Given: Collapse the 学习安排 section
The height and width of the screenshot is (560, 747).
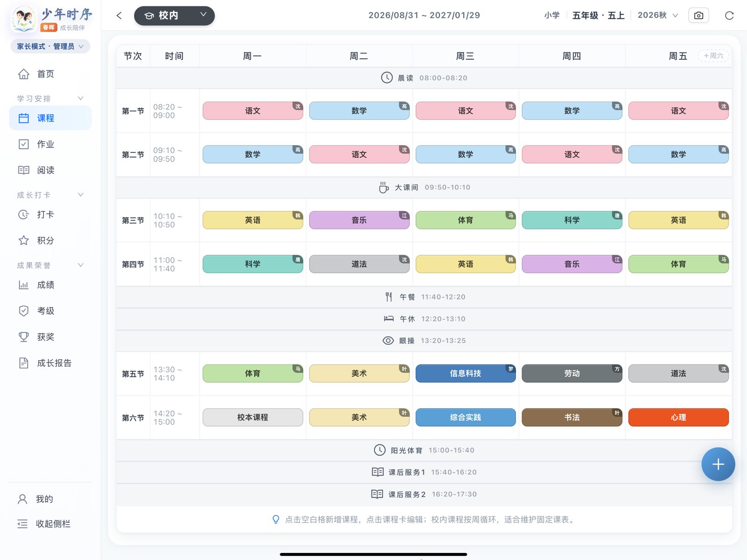Looking at the screenshot, I should click(80, 98).
